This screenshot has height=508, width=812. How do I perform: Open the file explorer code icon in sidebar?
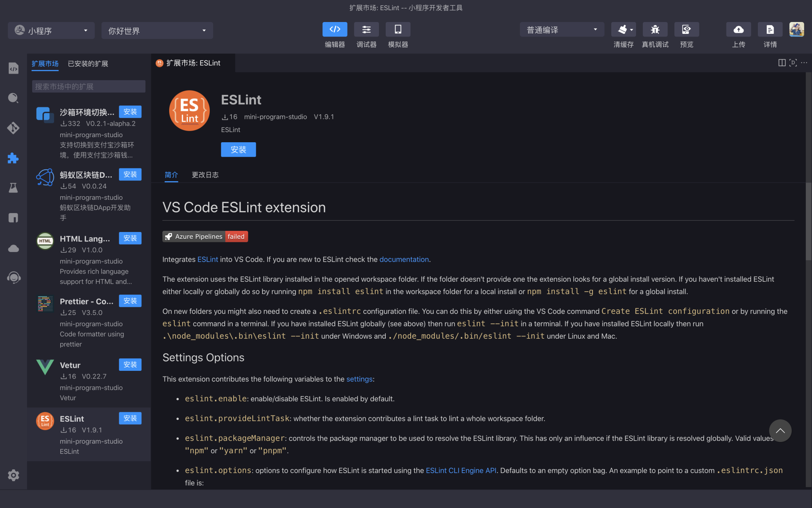(x=13, y=68)
